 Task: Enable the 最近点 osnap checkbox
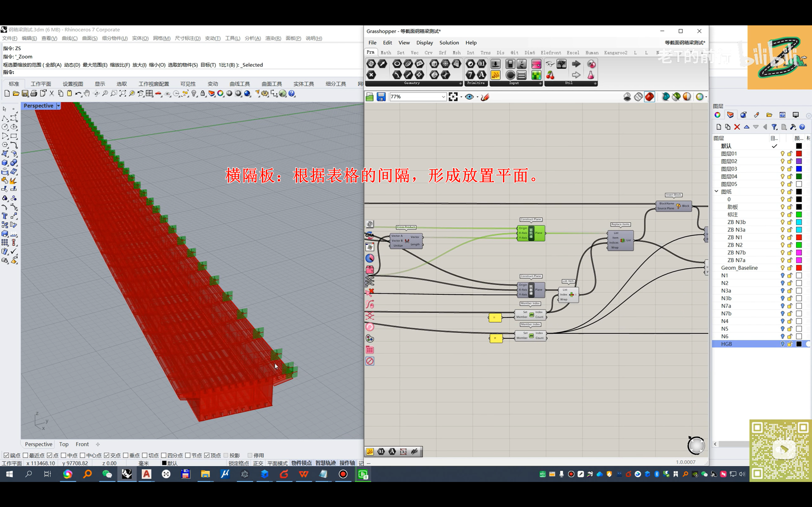[25, 455]
